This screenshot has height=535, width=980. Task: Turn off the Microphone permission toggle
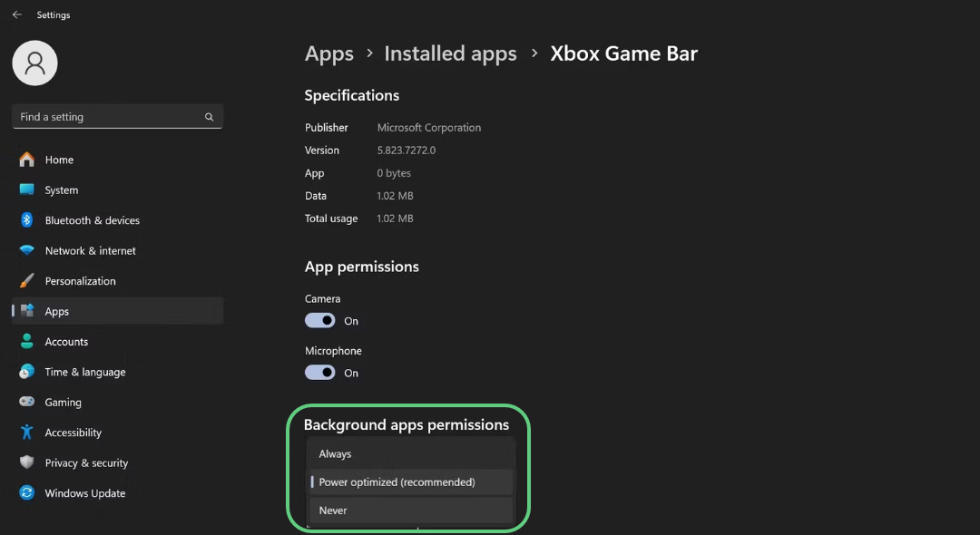(x=319, y=373)
